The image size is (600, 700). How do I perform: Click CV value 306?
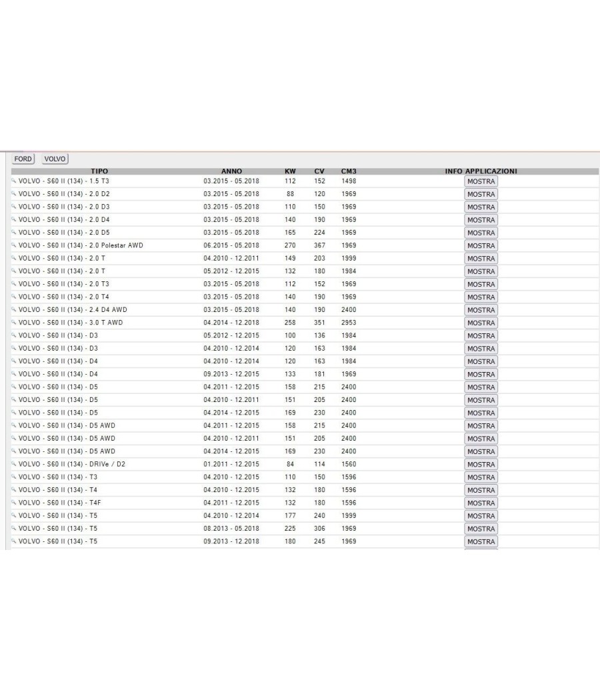click(319, 528)
